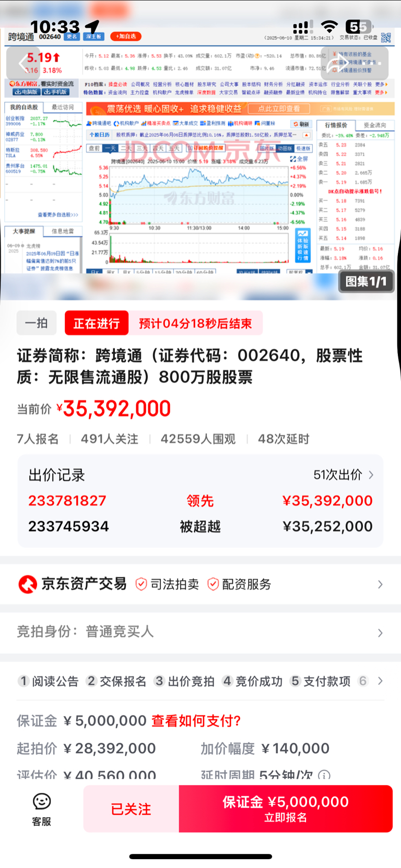This screenshot has width=401, height=868.
Task: Tap the 48次延时 count
Action: coord(284,439)
